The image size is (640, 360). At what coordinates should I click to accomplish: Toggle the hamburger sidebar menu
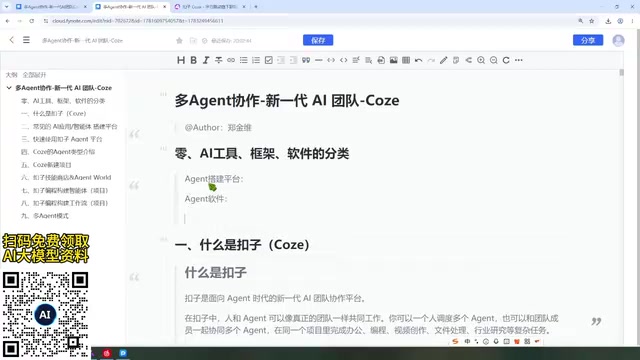[26, 40]
